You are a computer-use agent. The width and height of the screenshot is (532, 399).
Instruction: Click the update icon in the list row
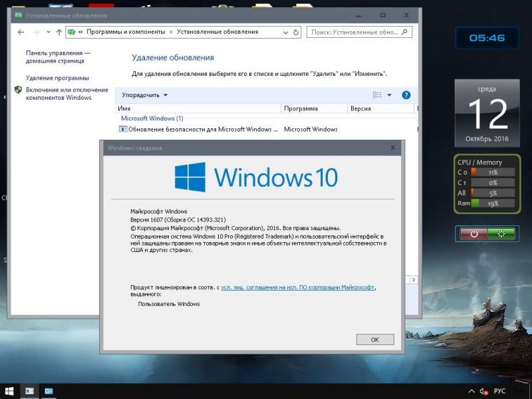[123, 129]
